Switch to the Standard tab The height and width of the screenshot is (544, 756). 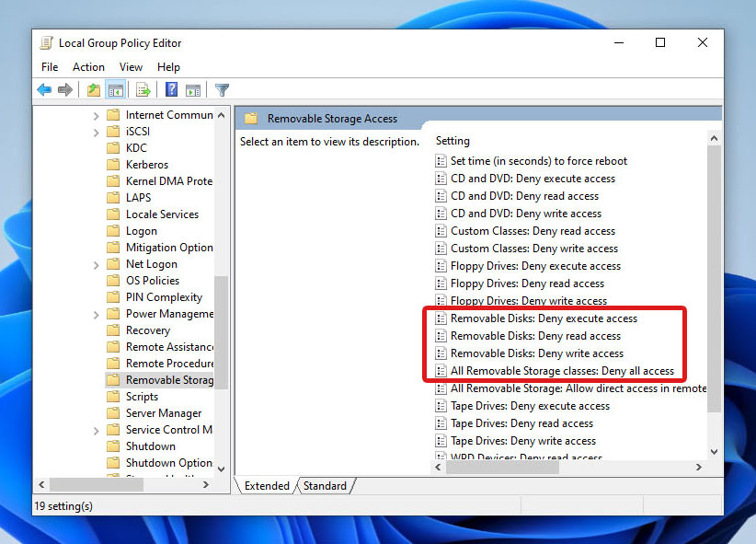click(325, 485)
